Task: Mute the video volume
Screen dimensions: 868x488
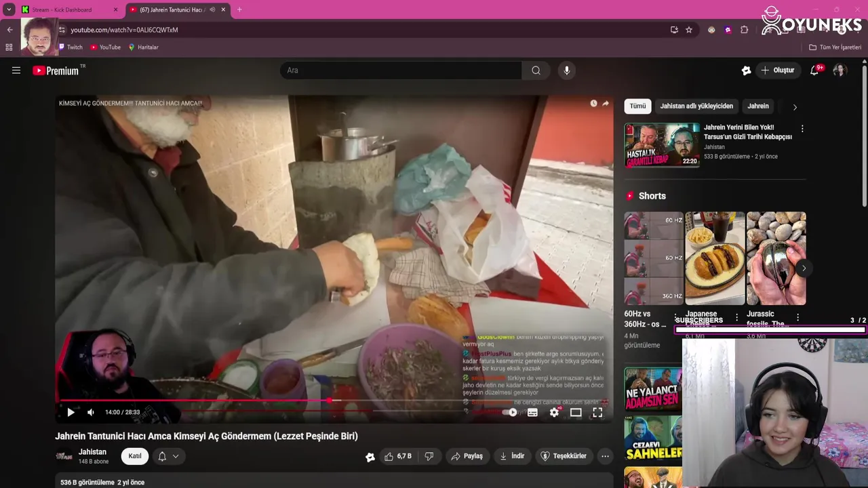Action: (91, 412)
